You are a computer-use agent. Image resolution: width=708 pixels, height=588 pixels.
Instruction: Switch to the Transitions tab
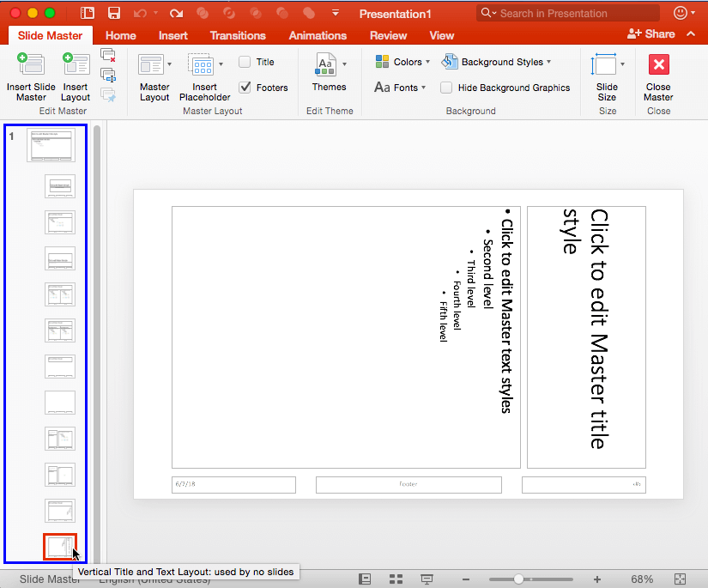tap(238, 35)
